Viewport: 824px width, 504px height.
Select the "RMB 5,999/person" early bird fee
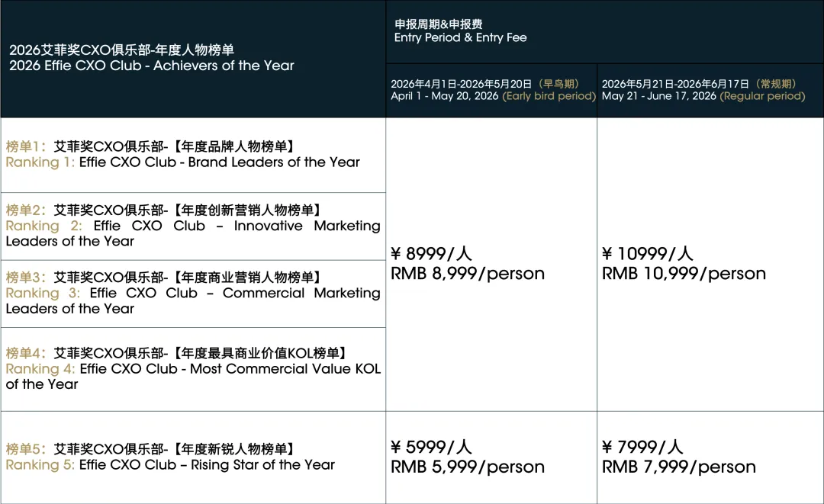pos(468,467)
